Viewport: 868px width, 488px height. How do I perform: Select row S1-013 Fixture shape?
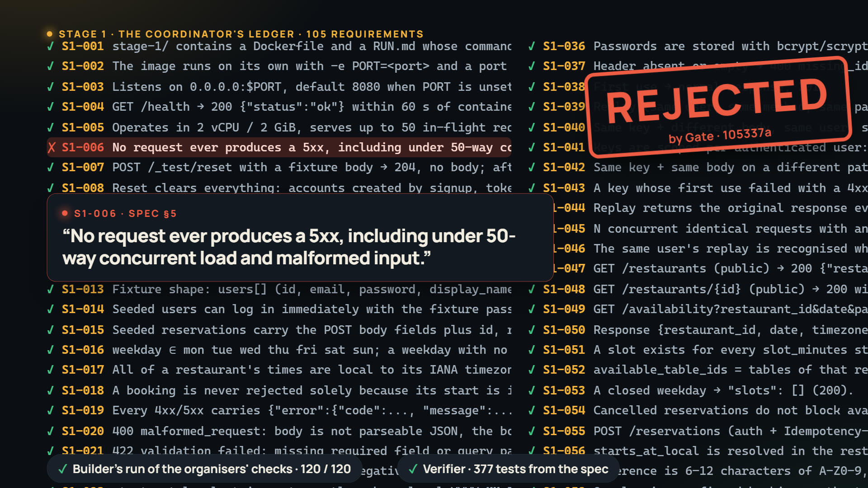tap(279, 289)
